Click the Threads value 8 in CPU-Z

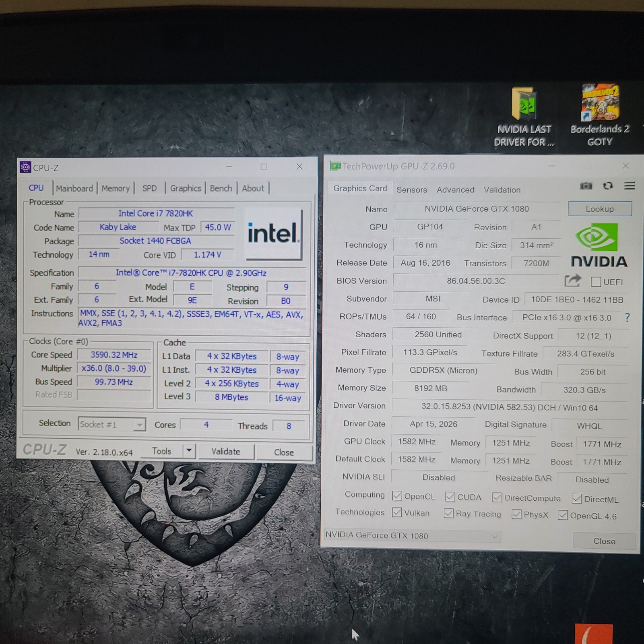click(289, 426)
